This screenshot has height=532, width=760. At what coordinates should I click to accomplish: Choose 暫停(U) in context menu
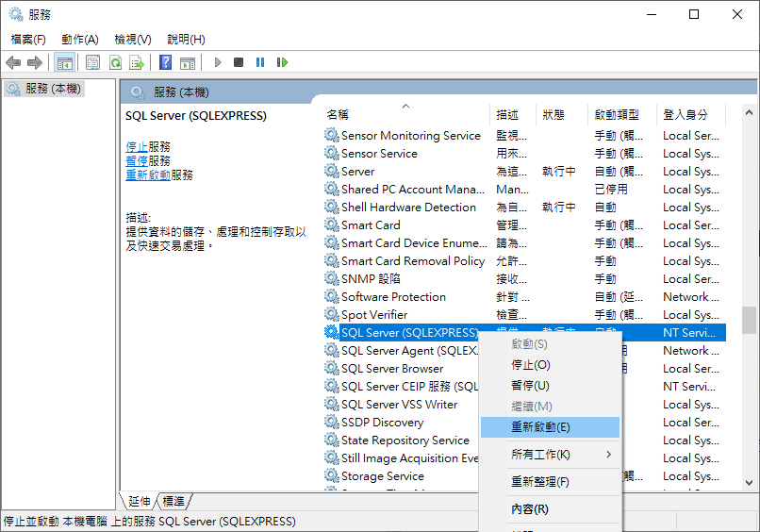coord(550,386)
